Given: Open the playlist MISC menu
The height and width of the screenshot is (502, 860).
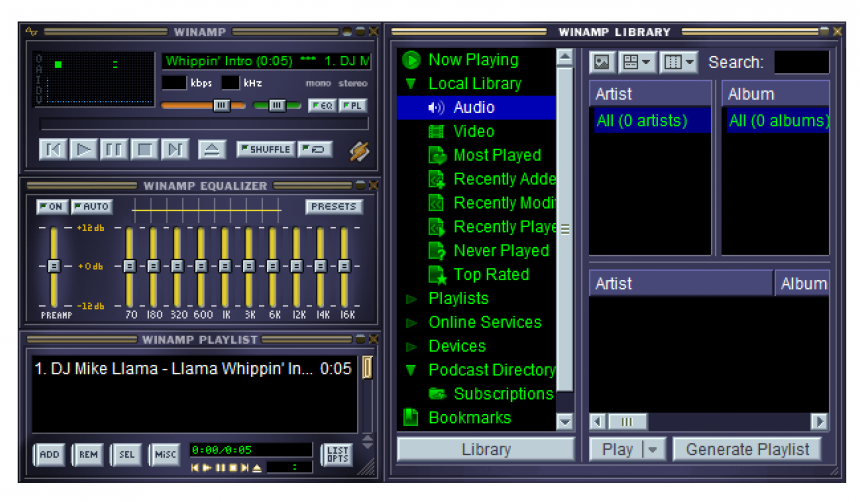Looking at the screenshot, I should click(x=165, y=454).
